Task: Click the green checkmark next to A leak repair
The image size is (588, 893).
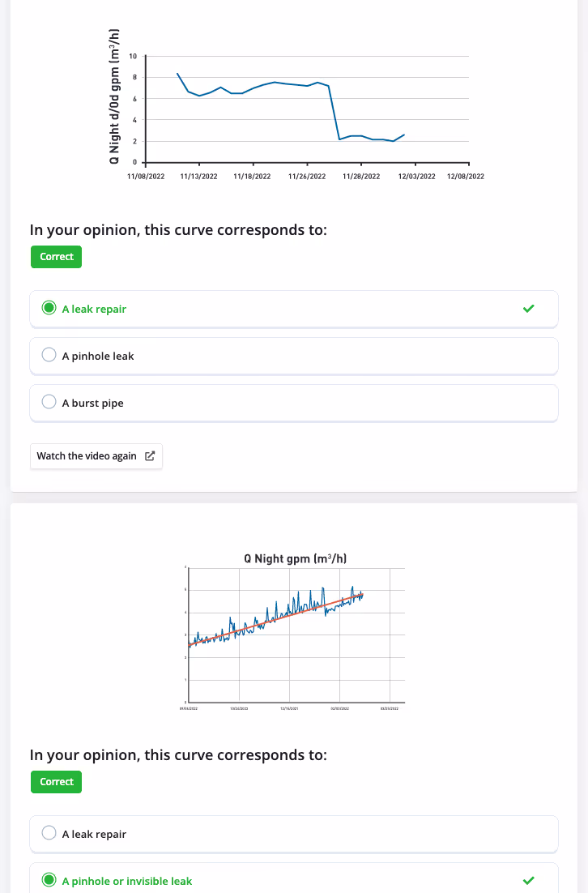Action: [x=529, y=309]
